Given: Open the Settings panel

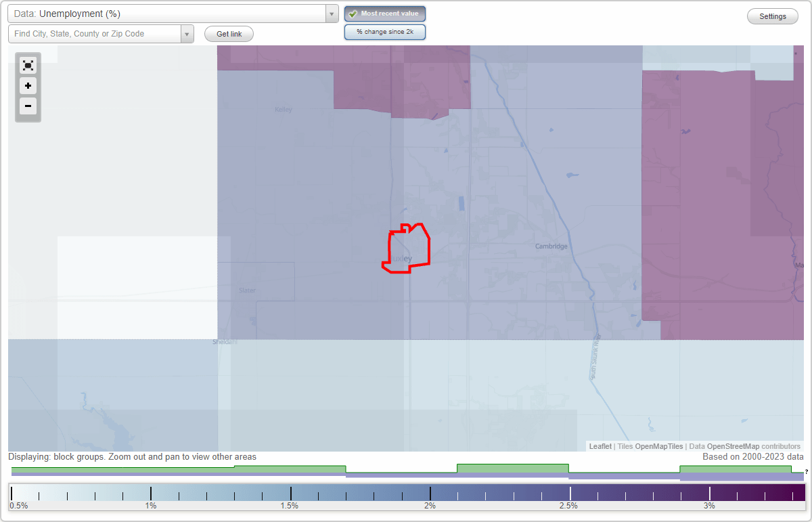Looking at the screenshot, I should coord(772,16).
